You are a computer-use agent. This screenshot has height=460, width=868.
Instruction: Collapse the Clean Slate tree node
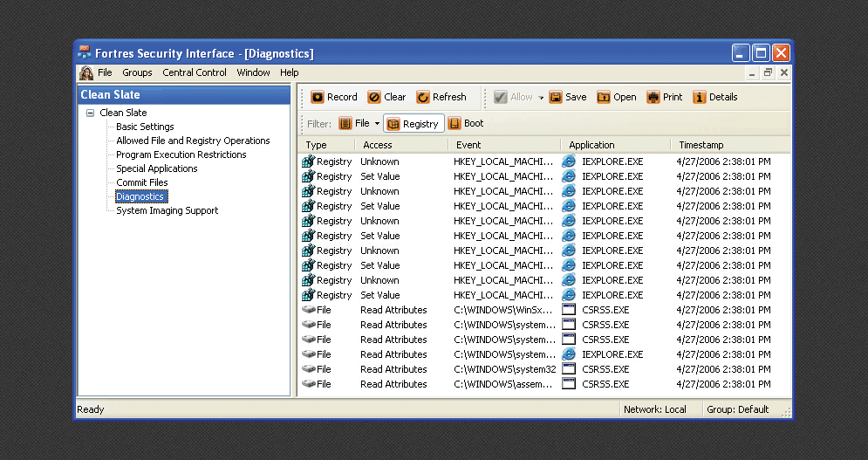click(90, 113)
